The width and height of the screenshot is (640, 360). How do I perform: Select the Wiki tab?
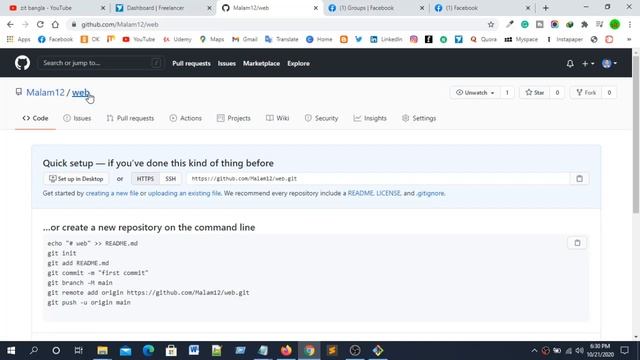coord(278,118)
